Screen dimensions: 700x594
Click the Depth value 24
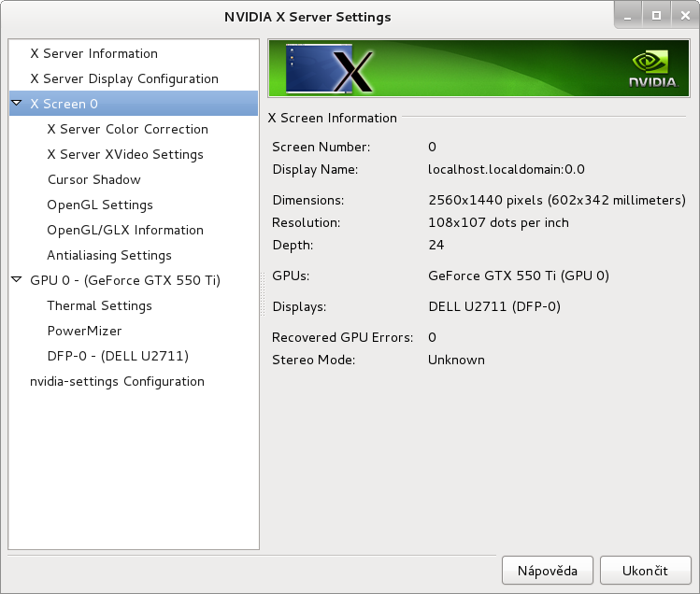[x=436, y=245]
